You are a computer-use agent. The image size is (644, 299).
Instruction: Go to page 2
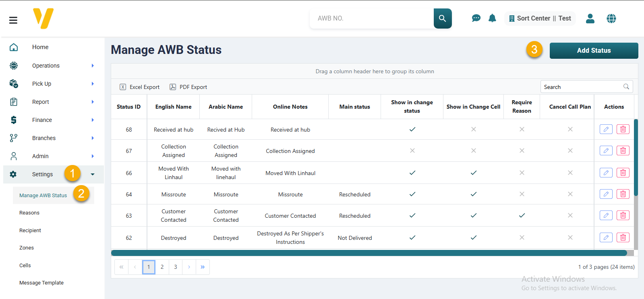tap(162, 267)
